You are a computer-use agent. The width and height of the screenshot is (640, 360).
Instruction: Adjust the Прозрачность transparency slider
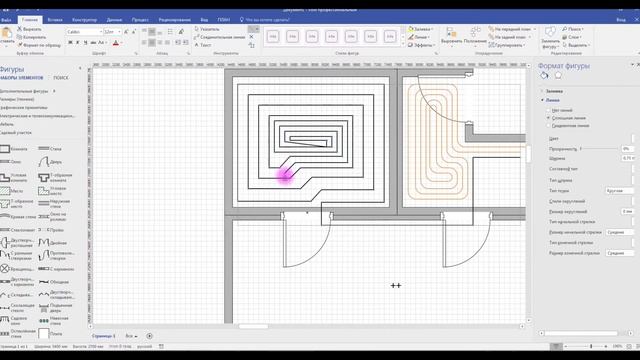tap(600, 149)
